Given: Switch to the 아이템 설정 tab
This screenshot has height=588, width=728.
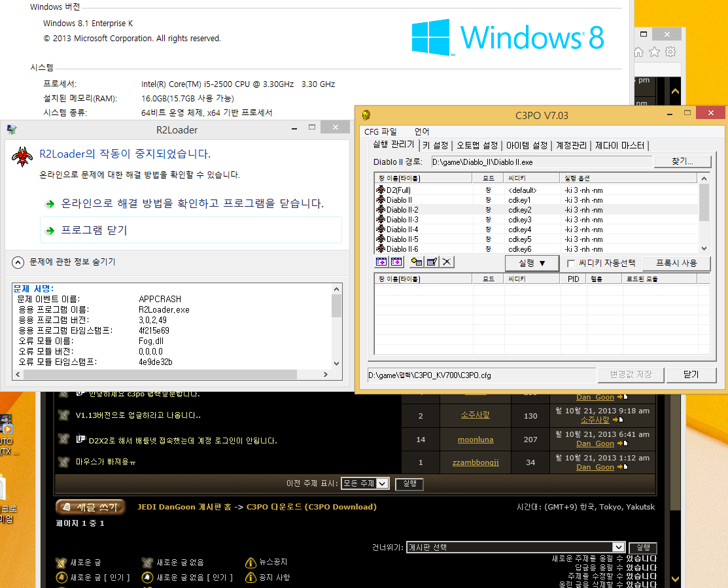Looking at the screenshot, I should (527, 146).
